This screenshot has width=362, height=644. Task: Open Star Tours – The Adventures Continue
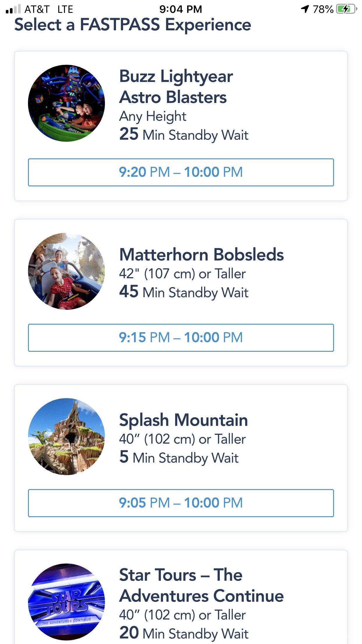click(202, 585)
